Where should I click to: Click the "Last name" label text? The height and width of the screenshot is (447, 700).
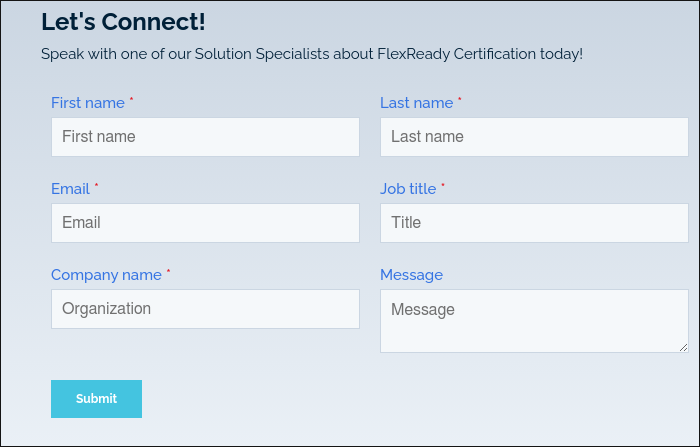pyautogui.click(x=417, y=103)
